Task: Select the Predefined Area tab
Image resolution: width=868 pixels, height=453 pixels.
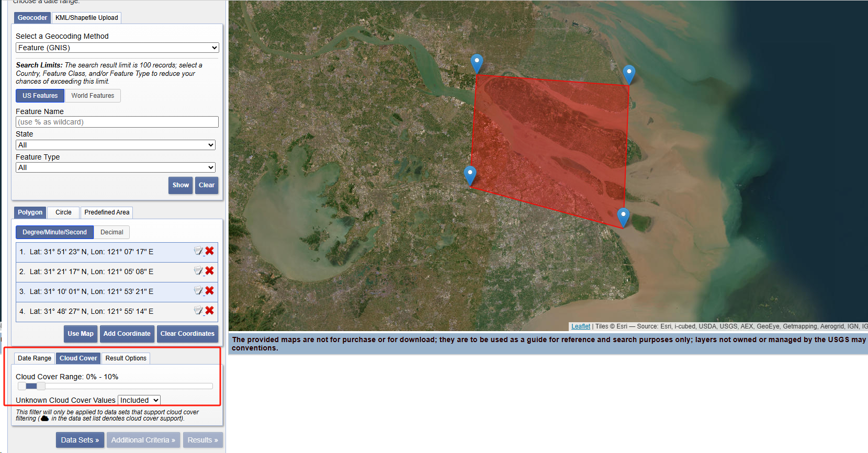Action: pos(107,212)
